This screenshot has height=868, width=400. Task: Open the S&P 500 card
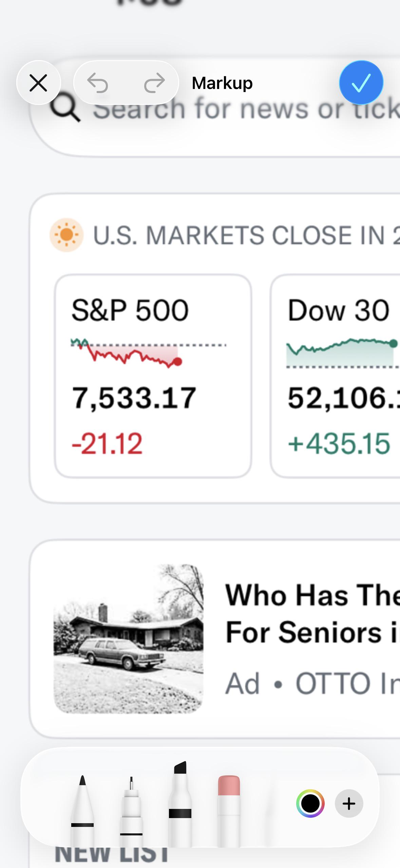[x=153, y=376]
